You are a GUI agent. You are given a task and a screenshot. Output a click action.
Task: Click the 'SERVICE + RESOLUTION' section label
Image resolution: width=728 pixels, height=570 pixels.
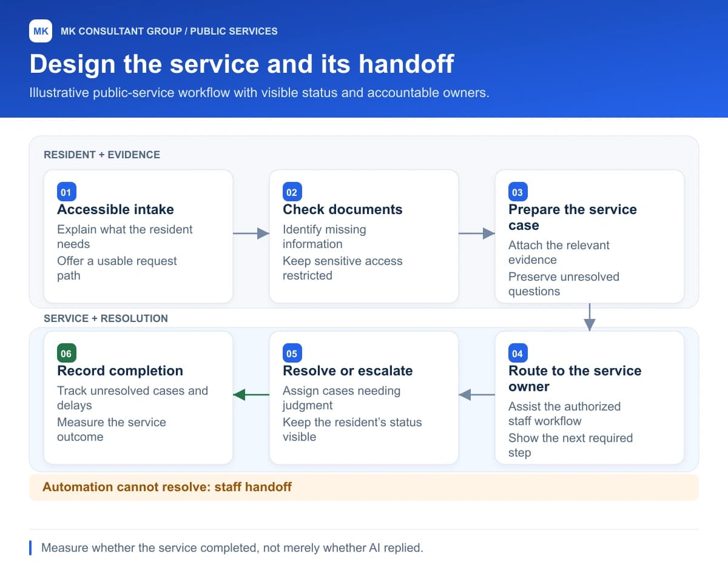106,318
